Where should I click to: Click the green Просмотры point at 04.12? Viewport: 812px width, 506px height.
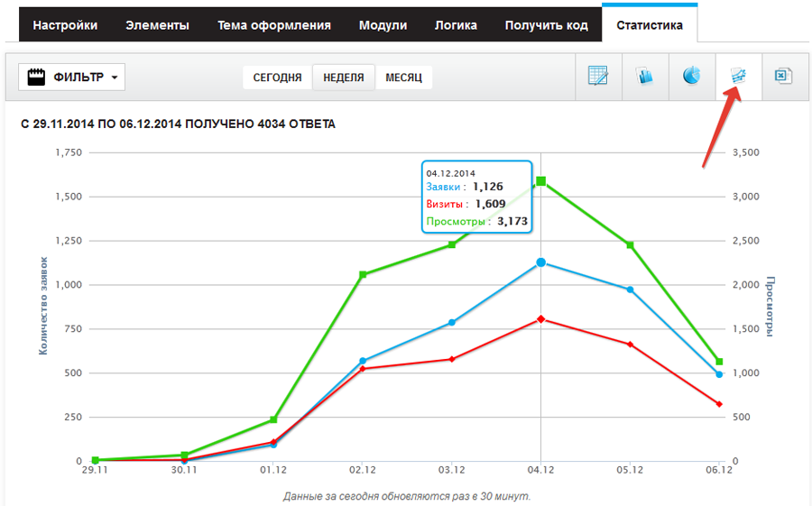(540, 181)
